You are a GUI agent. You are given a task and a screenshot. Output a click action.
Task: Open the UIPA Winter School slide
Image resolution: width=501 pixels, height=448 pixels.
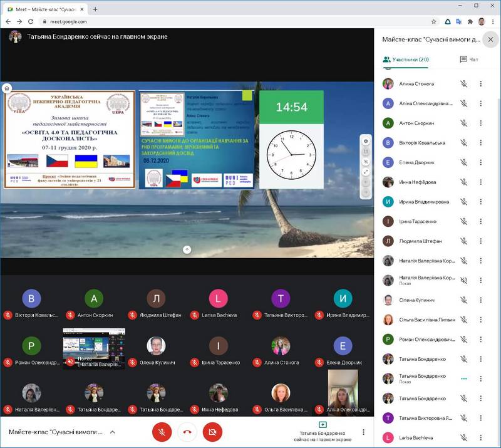(x=70, y=140)
